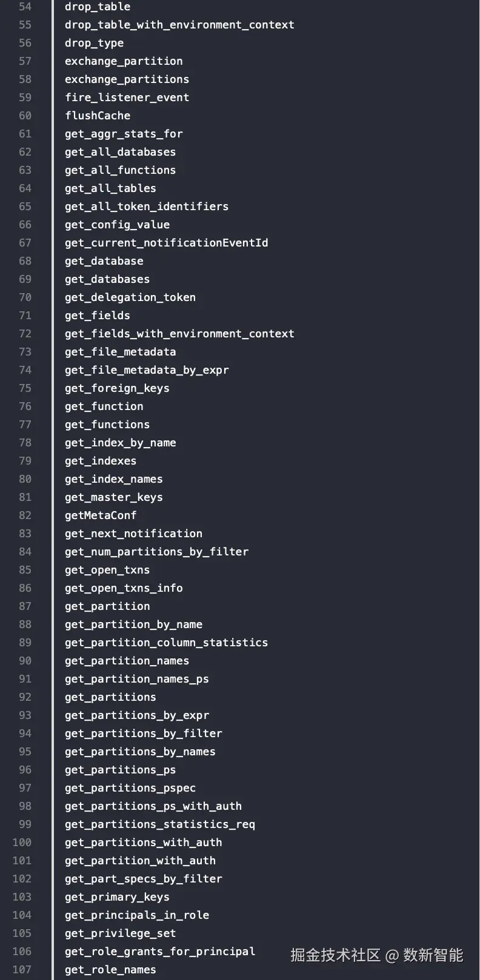Click line number 86 in the gutter
Image resolution: width=480 pixels, height=980 pixels.
pyautogui.click(x=25, y=588)
